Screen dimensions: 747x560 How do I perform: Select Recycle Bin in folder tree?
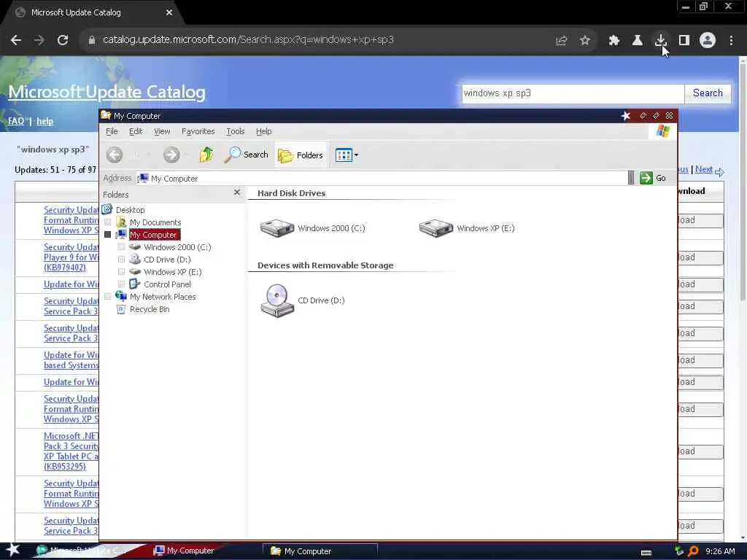(149, 309)
